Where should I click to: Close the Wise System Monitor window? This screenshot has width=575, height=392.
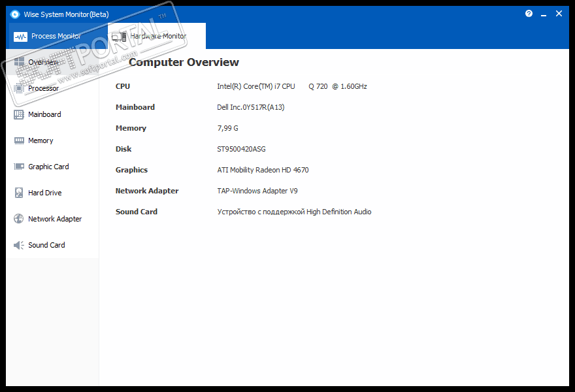559,14
